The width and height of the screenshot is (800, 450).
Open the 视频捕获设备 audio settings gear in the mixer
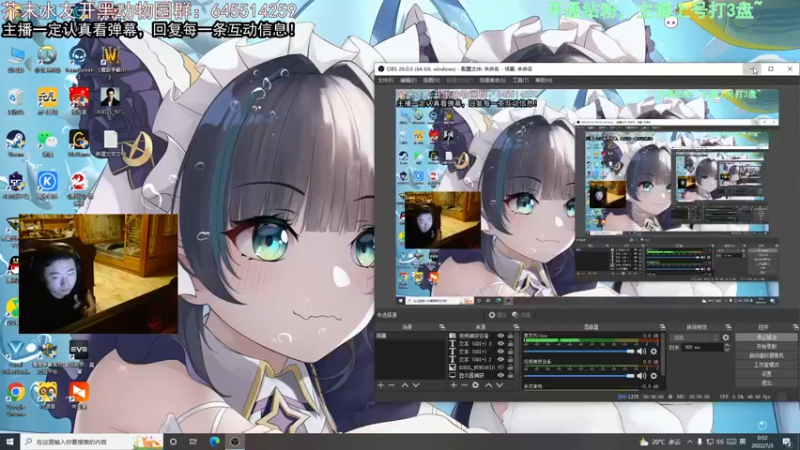[654, 376]
